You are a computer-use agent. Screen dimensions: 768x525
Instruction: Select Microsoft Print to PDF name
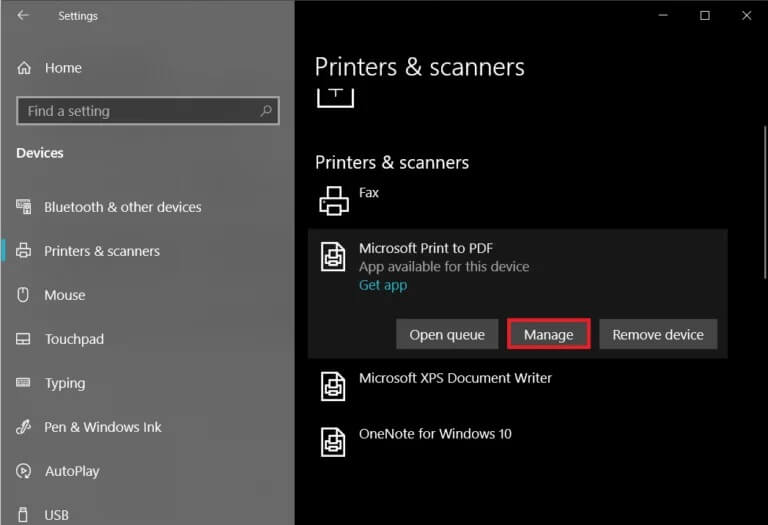426,248
